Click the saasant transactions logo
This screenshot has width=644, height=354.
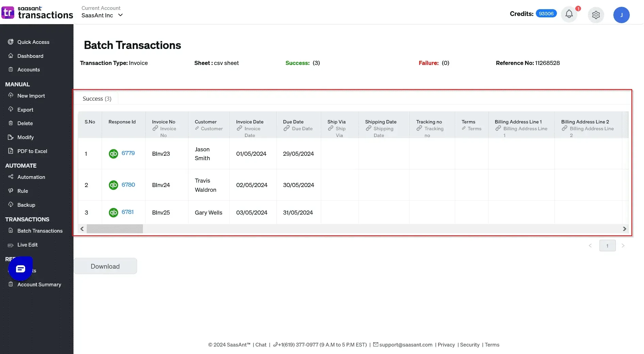pos(37,13)
